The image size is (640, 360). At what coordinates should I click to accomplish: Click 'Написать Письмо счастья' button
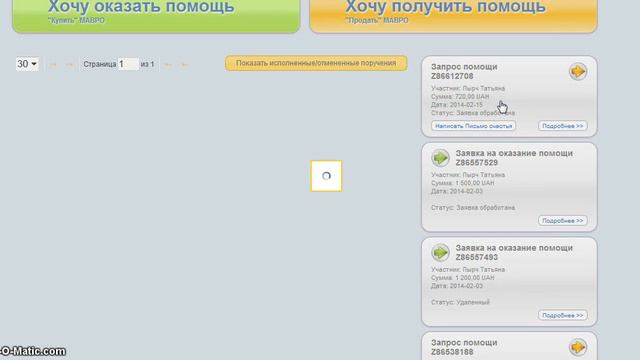[x=473, y=126]
